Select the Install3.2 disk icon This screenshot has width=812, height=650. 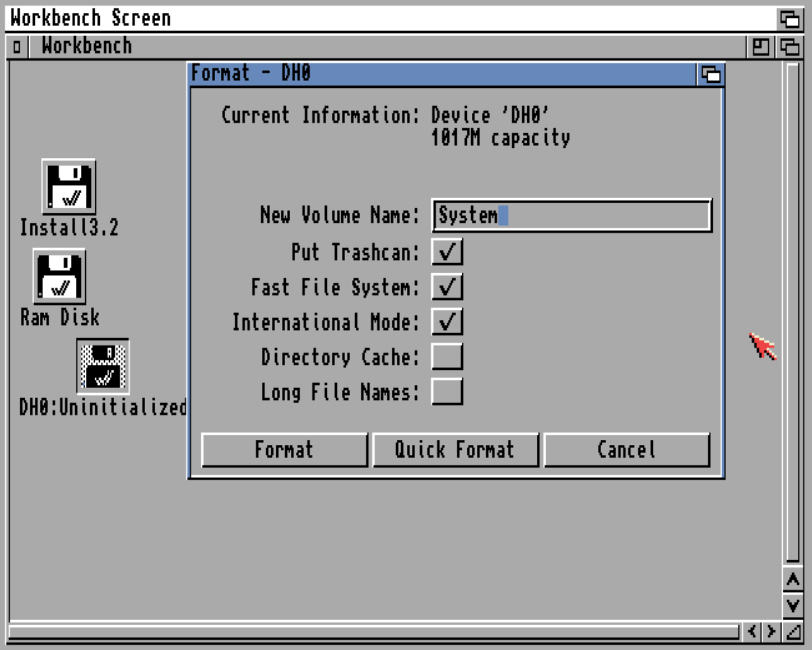pyautogui.click(x=68, y=187)
